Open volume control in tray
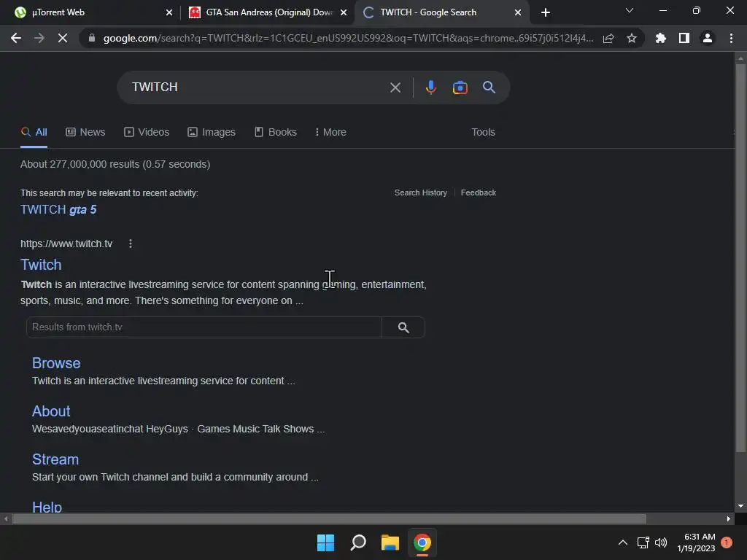747x560 pixels. pyautogui.click(x=661, y=542)
